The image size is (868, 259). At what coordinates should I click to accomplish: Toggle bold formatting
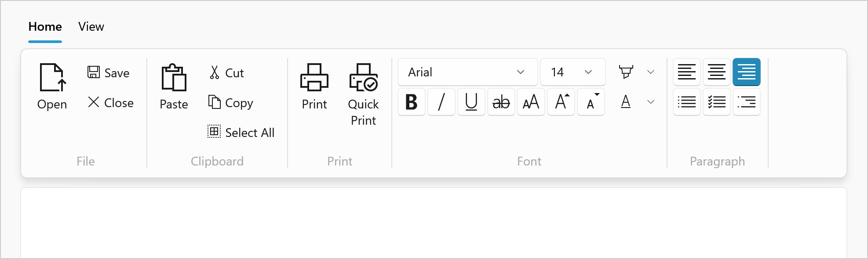click(x=412, y=102)
